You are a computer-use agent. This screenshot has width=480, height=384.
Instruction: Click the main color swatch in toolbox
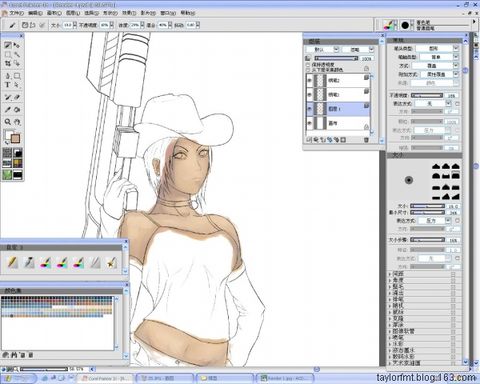coord(16,139)
